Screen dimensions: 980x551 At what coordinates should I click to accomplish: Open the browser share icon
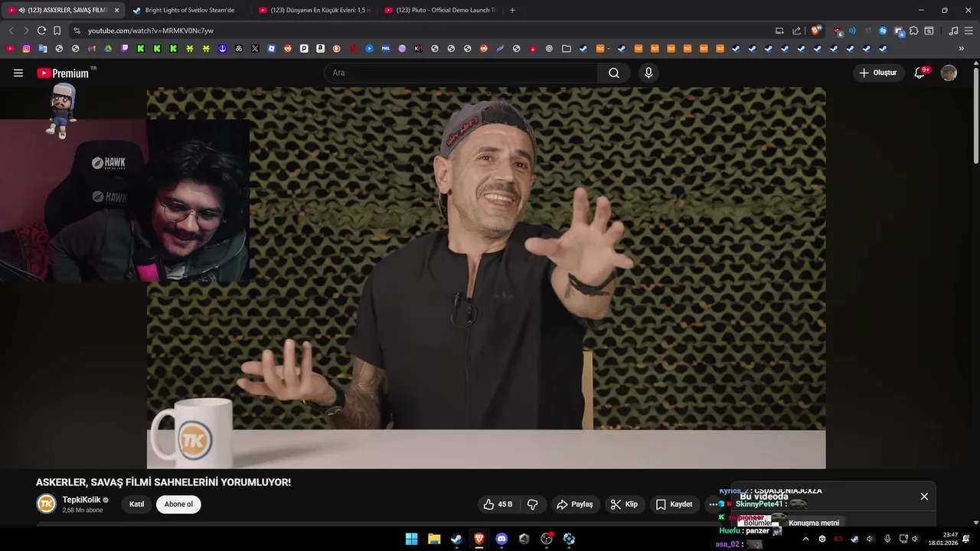tap(797, 31)
